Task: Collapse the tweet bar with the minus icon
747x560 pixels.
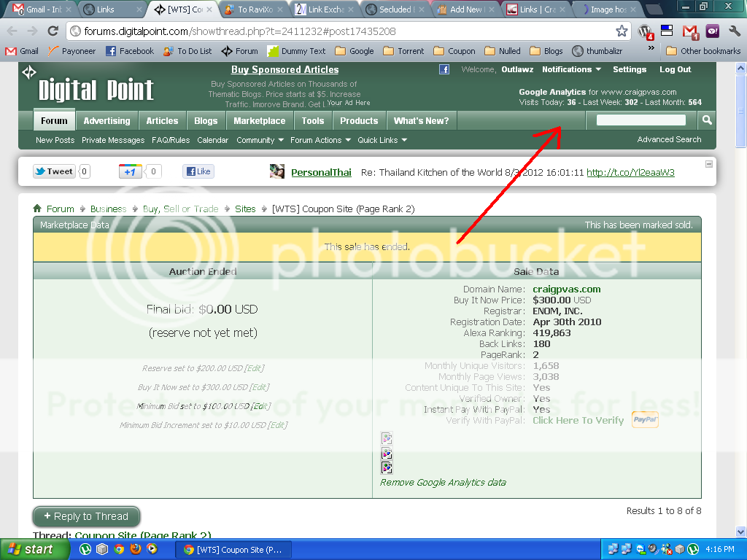Action: coord(709,164)
